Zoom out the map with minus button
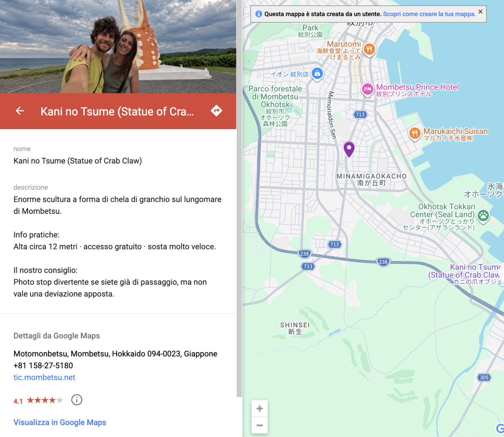 point(259,425)
